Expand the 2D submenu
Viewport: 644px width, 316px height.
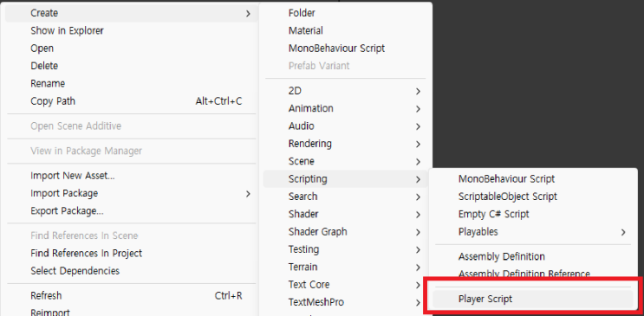coord(345,91)
